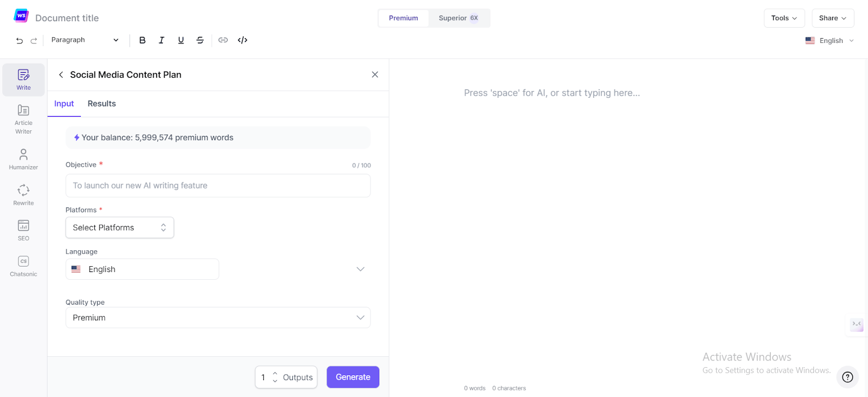Screen dimensions: 868x397
Task: Close the Social Media Content Plan panel
Action: coord(375,74)
